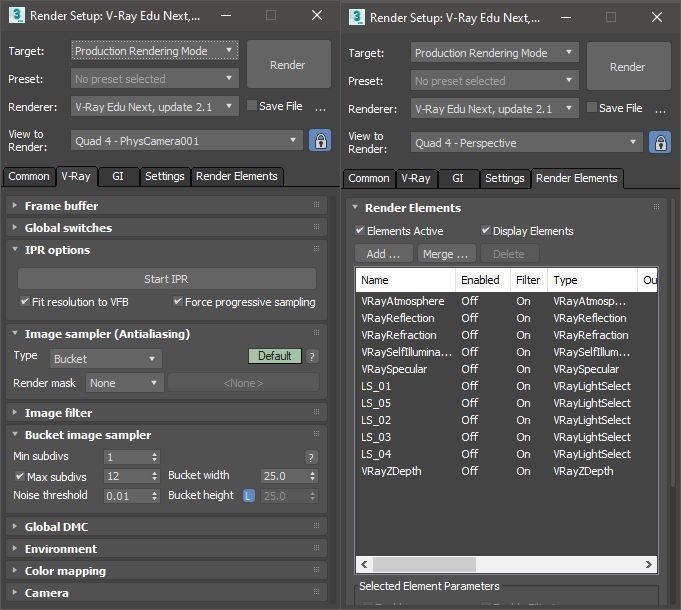Disable the Elements Active checkbox
This screenshot has height=610, width=681.
tap(360, 231)
